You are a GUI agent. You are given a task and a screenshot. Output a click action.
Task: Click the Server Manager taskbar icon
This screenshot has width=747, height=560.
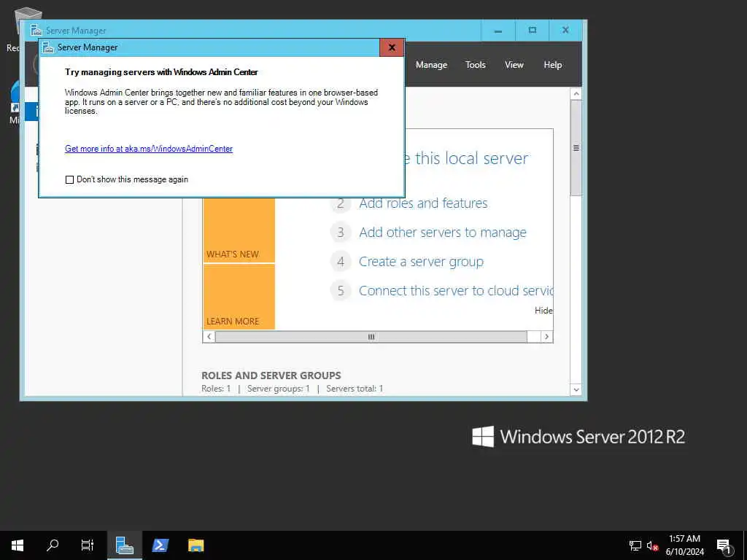124,545
